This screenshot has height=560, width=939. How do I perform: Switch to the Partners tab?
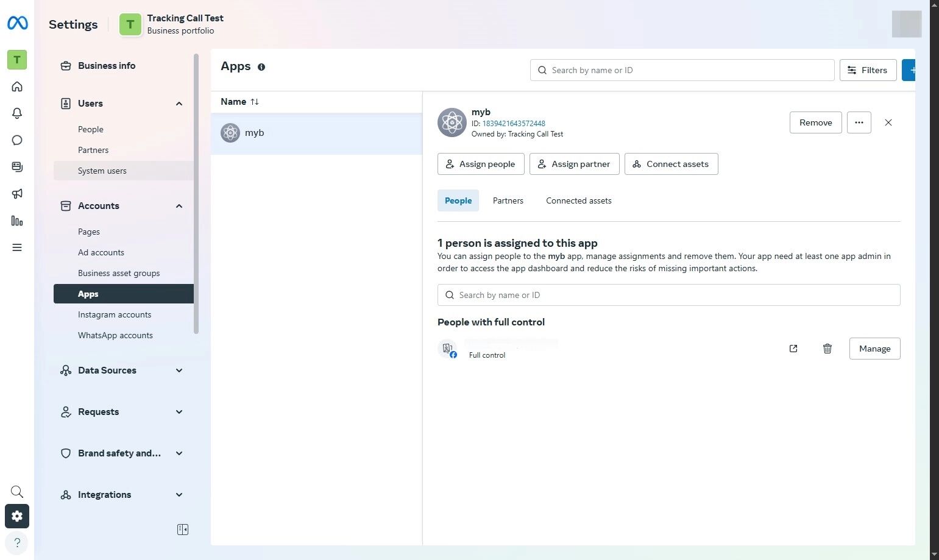508,200
